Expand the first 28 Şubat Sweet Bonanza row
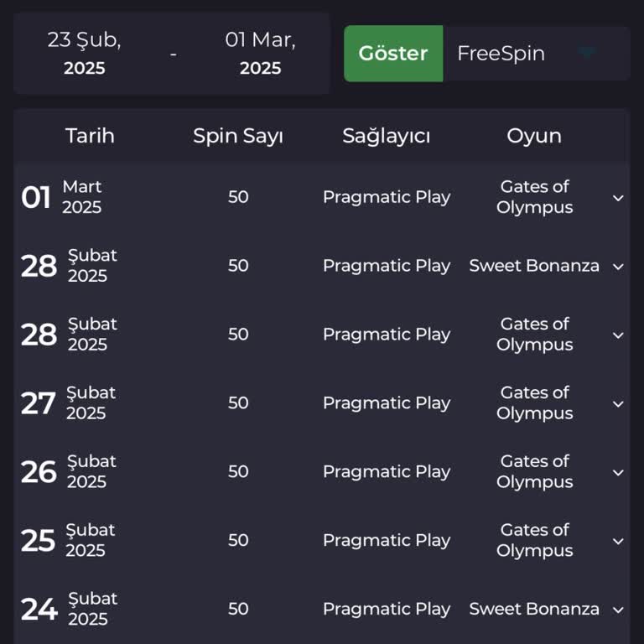Viewport: 644px width, 644px height. tap(618, 267)
